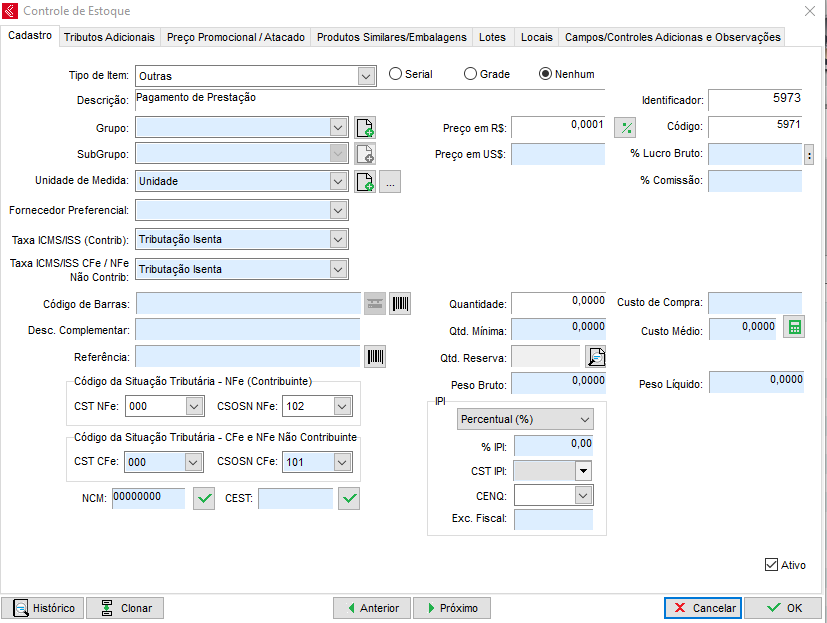Click the add new Grupo icon
This screenshot has width=827, height=623.
coord(365,128)
